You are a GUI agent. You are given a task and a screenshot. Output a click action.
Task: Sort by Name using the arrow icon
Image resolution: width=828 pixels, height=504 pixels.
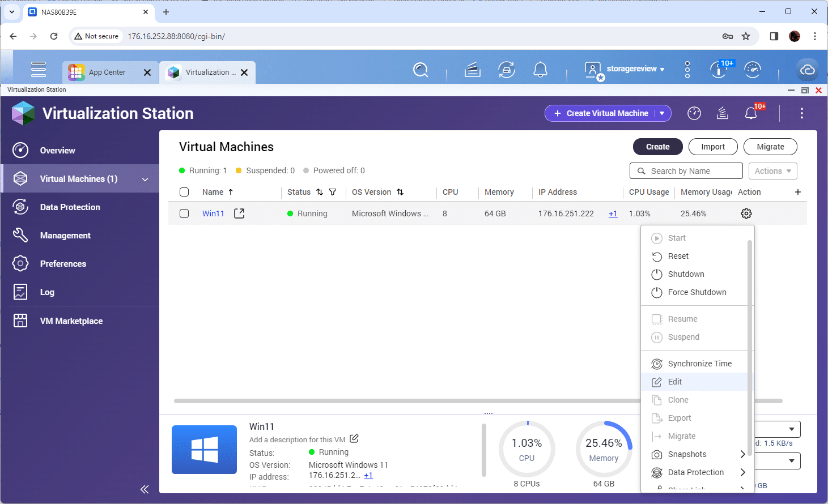pos(231,192)
